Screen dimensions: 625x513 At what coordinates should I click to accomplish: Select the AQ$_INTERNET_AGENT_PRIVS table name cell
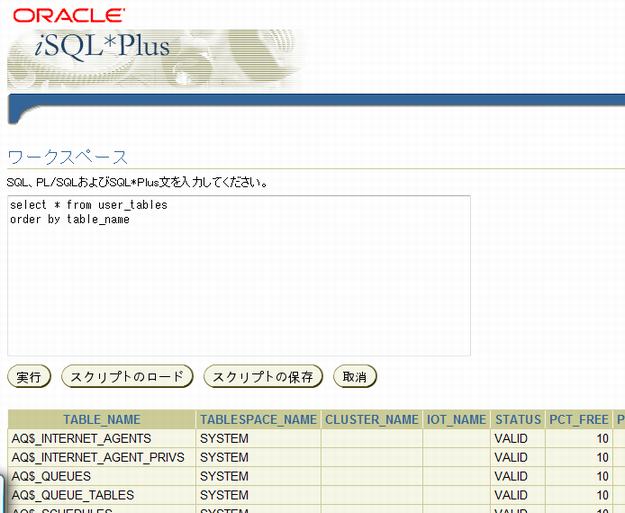102,457
